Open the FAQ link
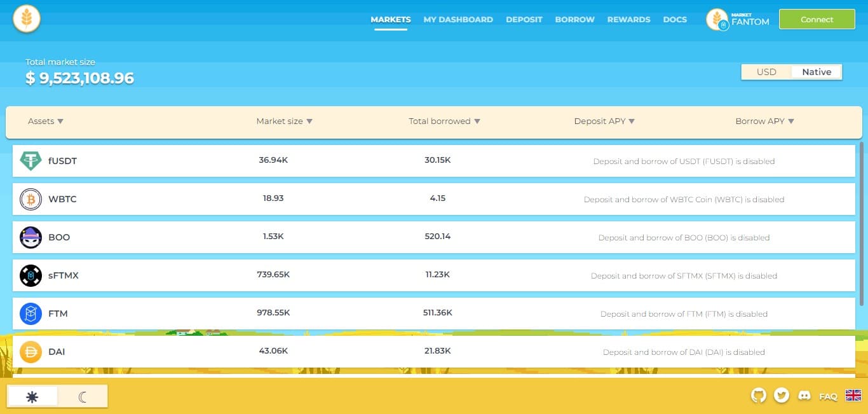This screenshot has width=868, height=414. click(x=828, y=396)
